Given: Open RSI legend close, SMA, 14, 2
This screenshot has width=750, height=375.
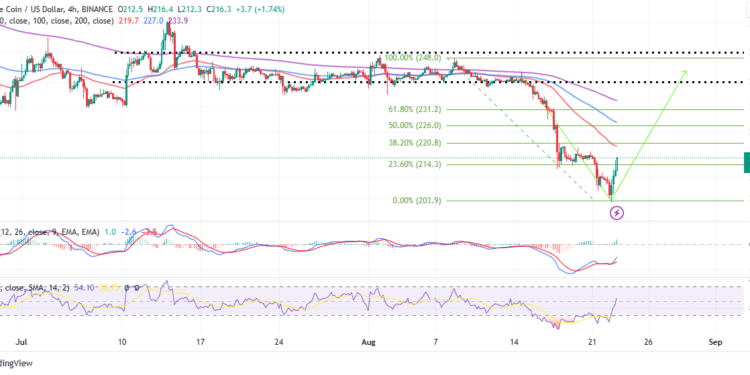Looking at the screenshot, I should point(35,288).
